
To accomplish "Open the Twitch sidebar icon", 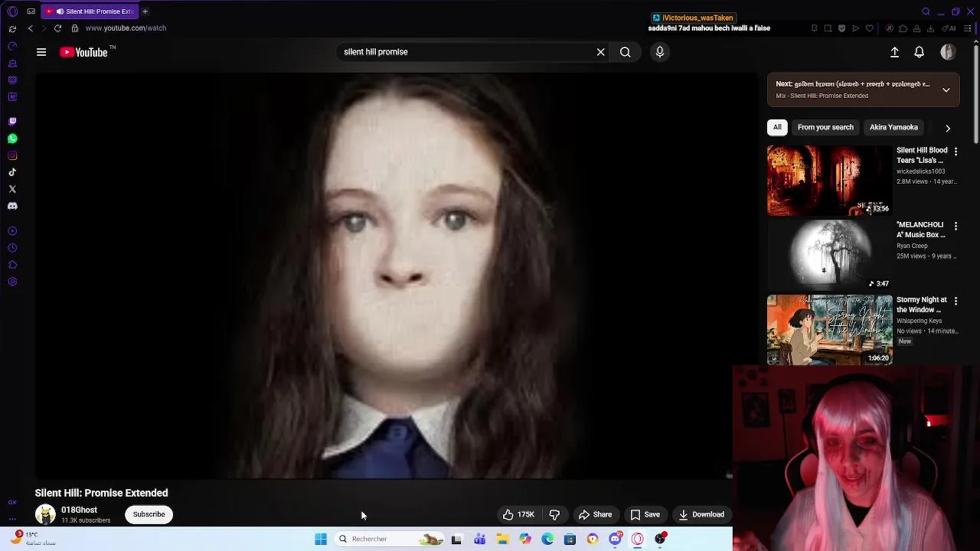I will 12,122.
